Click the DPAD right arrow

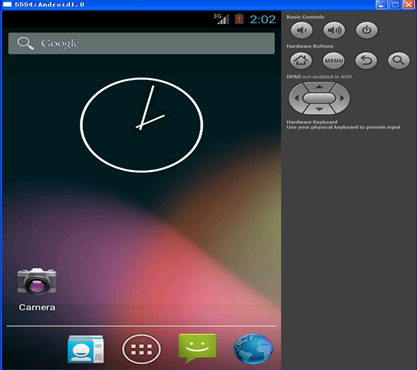[342, 98]
